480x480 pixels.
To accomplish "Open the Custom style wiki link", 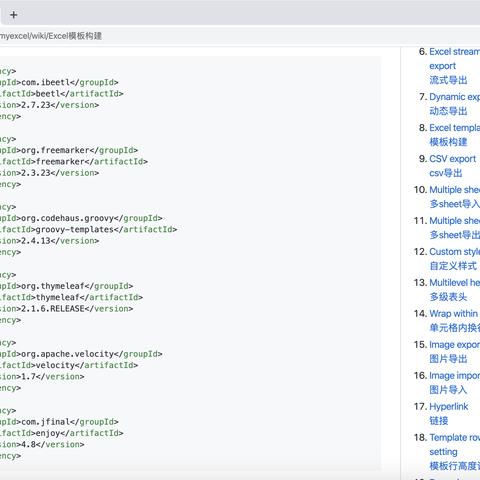I will (455, 252).
